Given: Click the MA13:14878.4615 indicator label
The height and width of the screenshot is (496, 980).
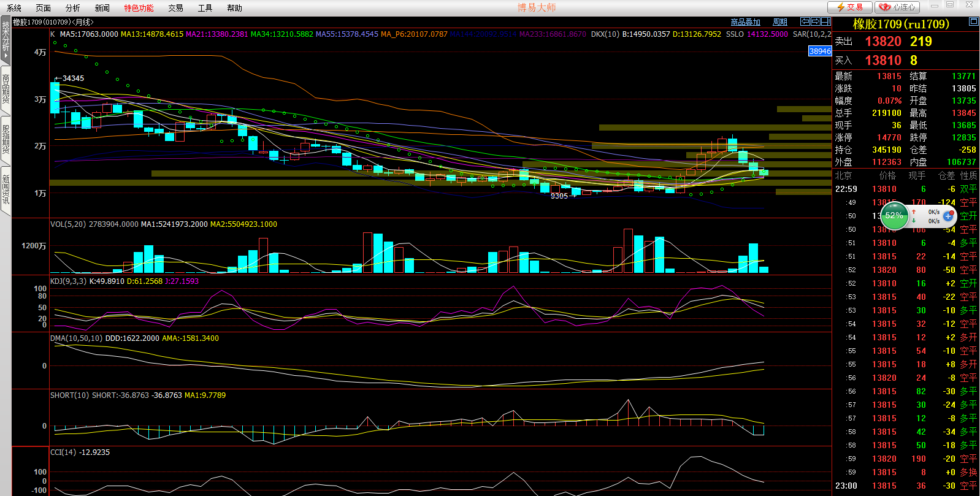Looking at the screenshot, I should pyautogui.click(x=152, y=34).
